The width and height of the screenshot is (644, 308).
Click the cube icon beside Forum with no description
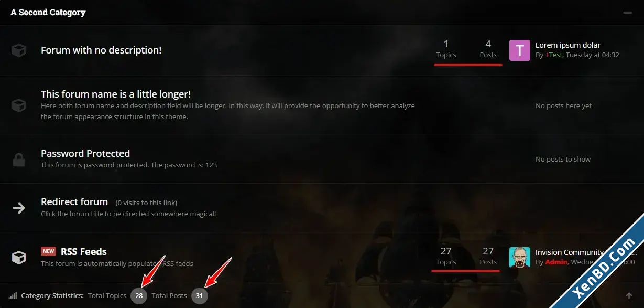(19, 50)
